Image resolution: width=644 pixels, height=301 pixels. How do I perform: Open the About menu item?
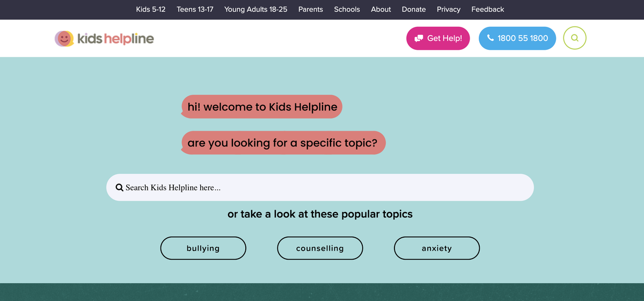381,9
